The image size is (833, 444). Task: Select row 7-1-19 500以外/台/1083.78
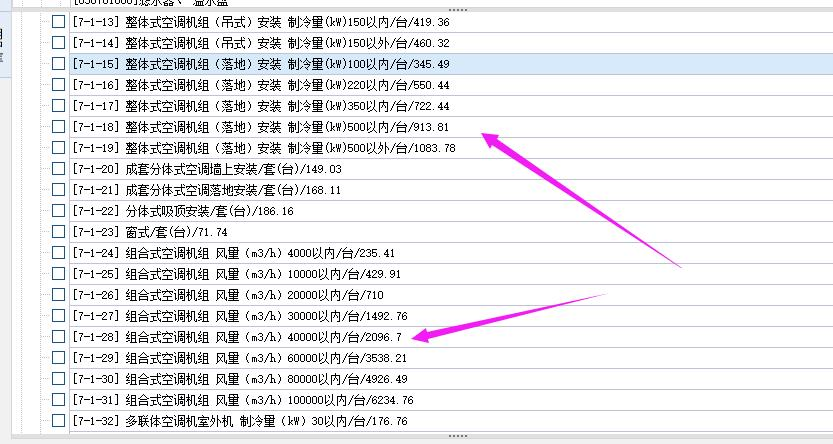click(264, 148)
